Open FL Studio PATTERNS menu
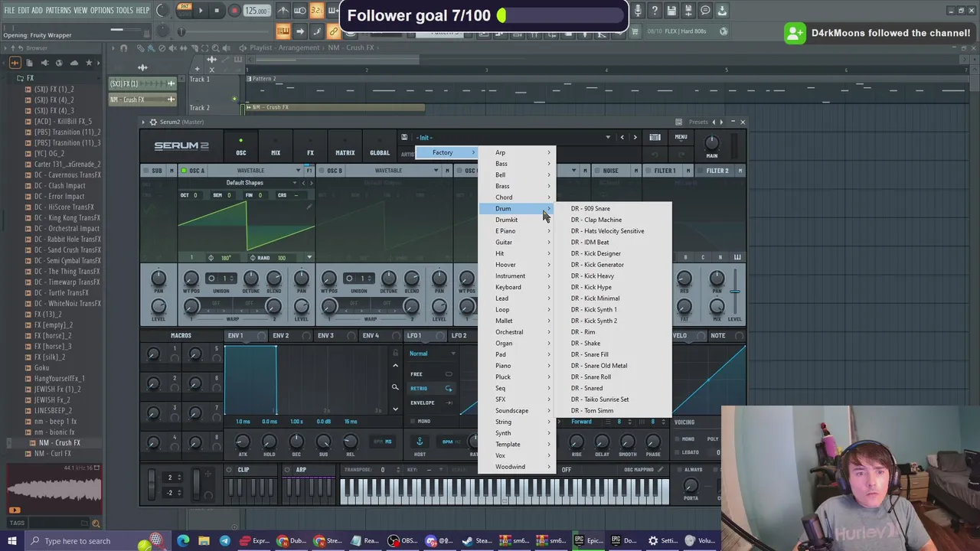980x551 pixels. click(58, 11)
